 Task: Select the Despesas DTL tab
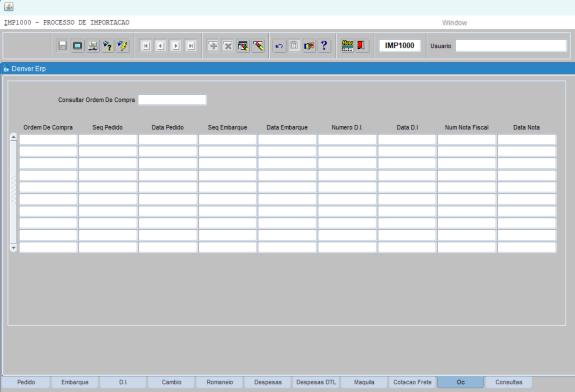(x=316, y=382)
